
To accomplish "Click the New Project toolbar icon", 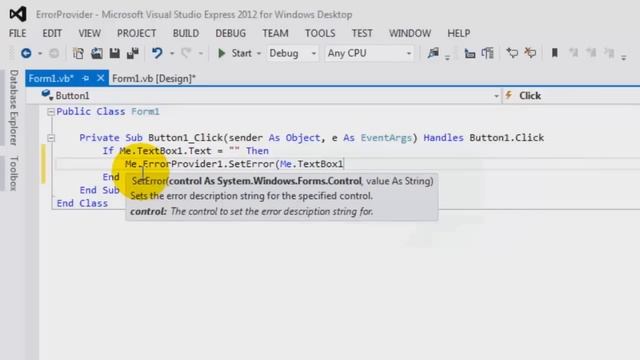I will click(x=78, y=53).
